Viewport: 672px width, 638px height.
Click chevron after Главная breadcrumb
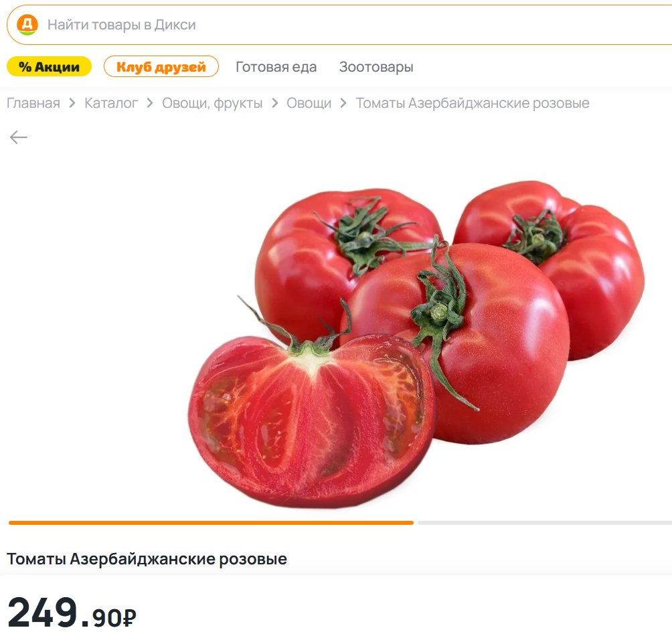click(72, 103)
